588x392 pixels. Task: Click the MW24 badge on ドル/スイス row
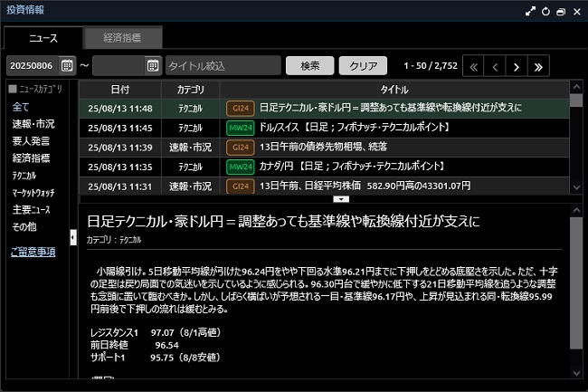(241, 128)
